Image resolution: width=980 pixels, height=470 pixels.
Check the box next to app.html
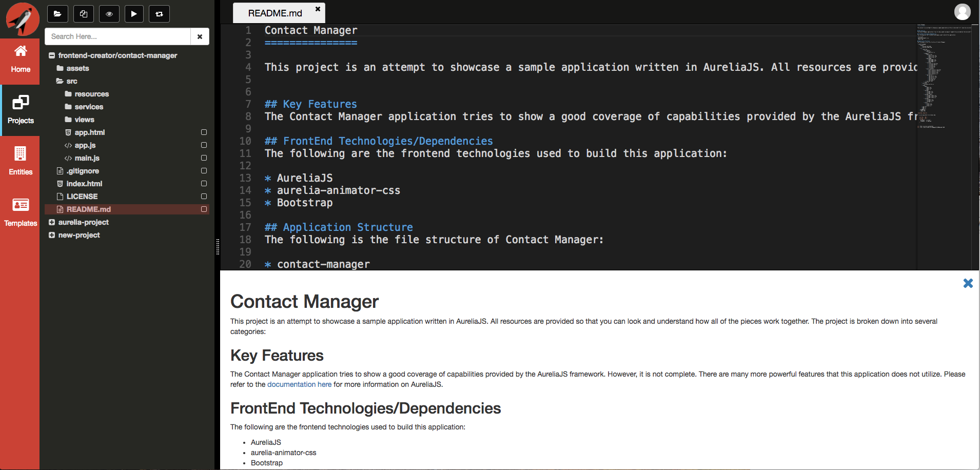(x=204, y=132)
